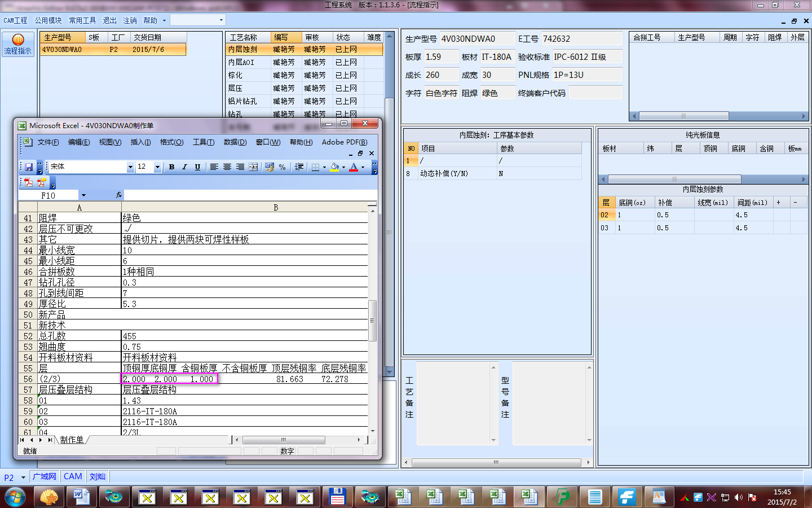Click the decrease indent icon
This screenshot has width=812, height=508.
(299, 167)
